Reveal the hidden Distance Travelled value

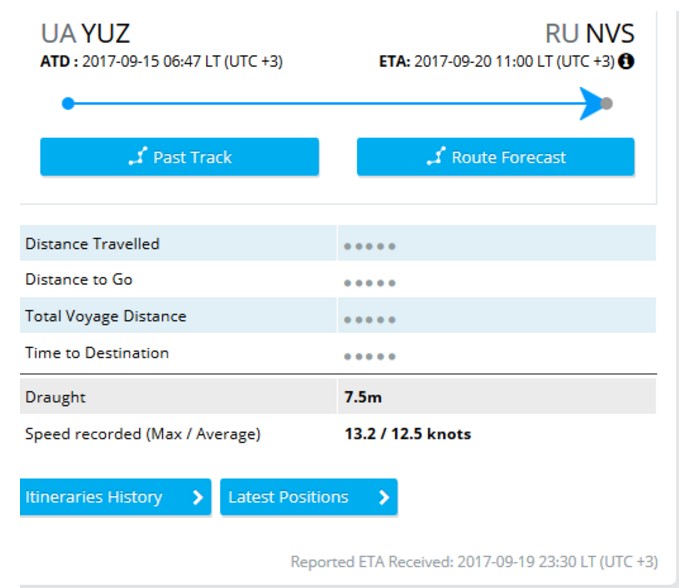[x=370, y=246]
